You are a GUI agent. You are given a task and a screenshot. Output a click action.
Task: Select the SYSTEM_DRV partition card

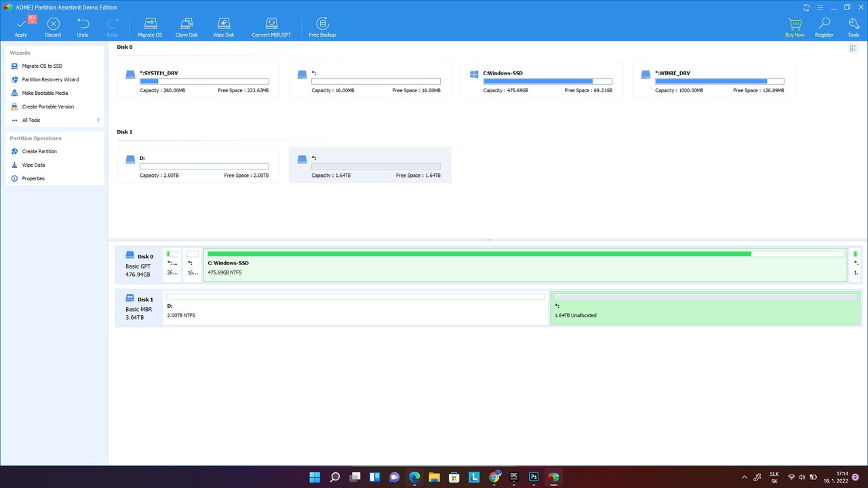click(x=198, y=80)
